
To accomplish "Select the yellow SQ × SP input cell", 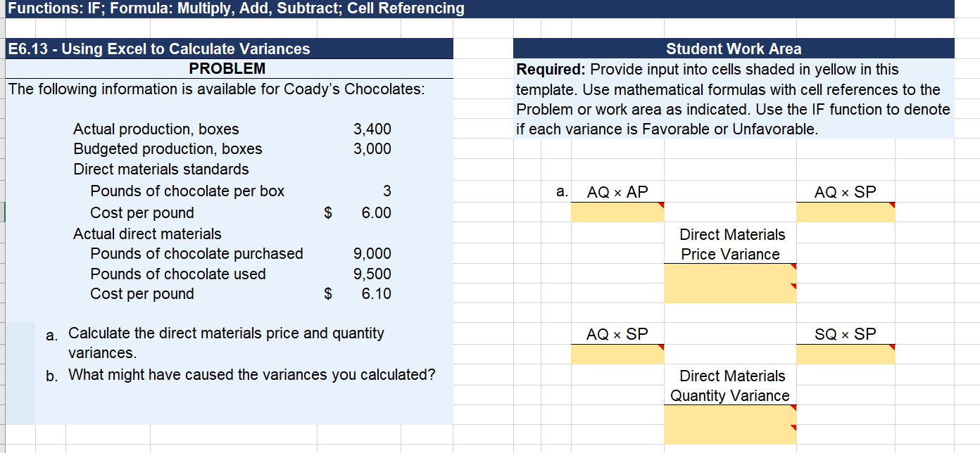I will click(x=845, y=354).
